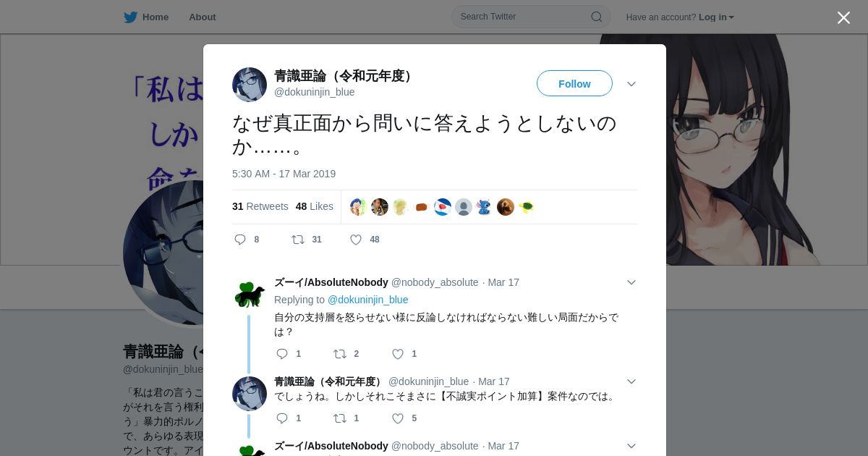Open options chevron on AbsoluteNobody's reply
Viewport: 868px width, 456px height.
pos(631,282)
